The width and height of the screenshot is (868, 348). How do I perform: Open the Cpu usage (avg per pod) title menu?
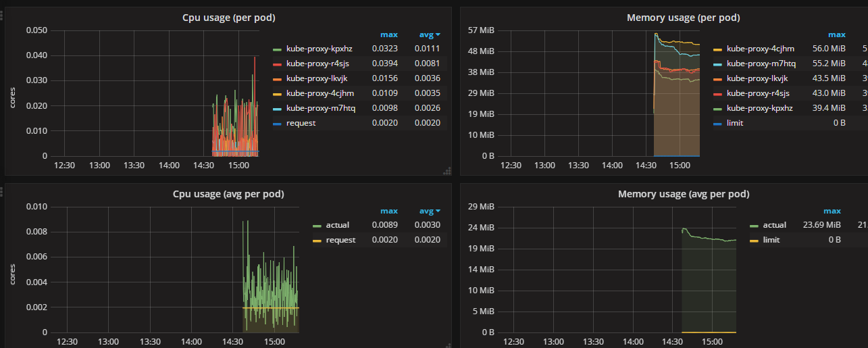[x=228, y=194]
